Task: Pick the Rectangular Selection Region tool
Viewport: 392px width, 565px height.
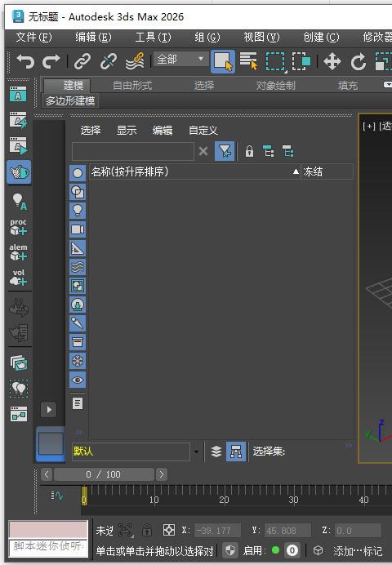Action: point(275,61)
